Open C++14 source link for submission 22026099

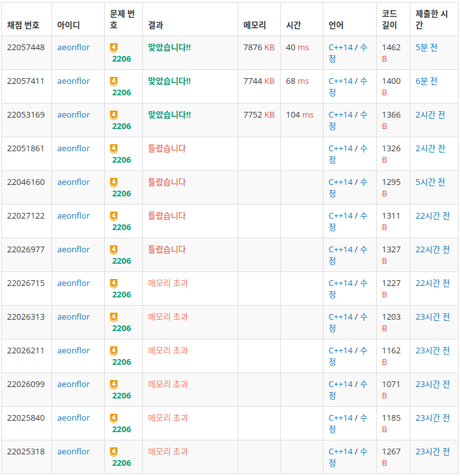point(341,384)
